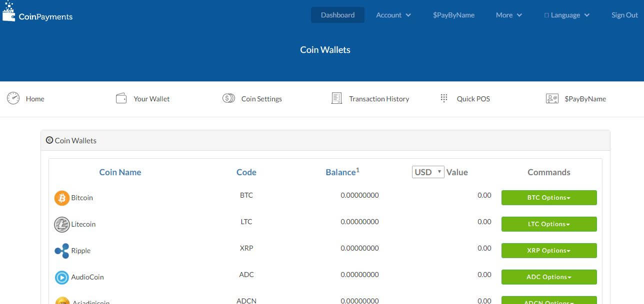Sort by Coin Name column header
644x304 pixels.
pyautogui.click(x=120, y=172)
